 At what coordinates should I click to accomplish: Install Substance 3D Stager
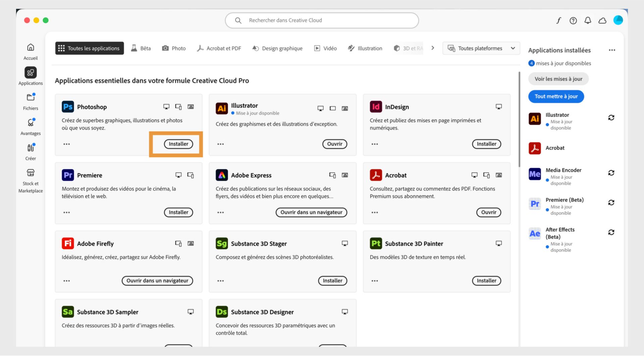(333, 281)
